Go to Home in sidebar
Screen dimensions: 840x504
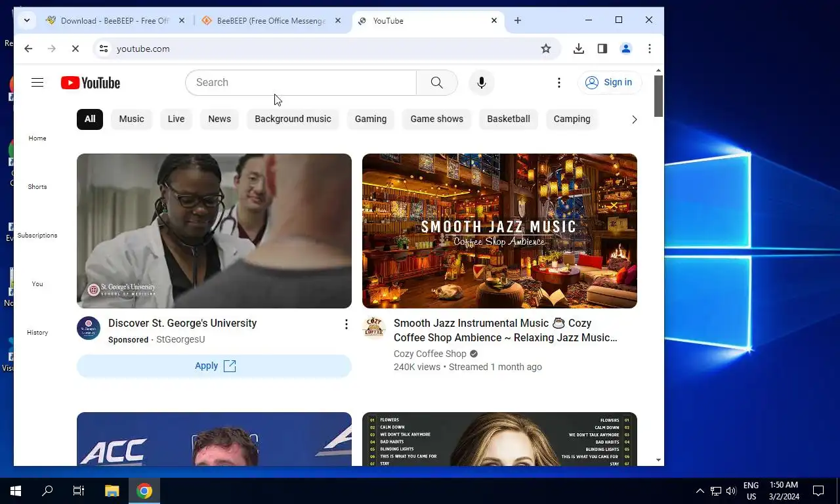click(x=37, y=138)
